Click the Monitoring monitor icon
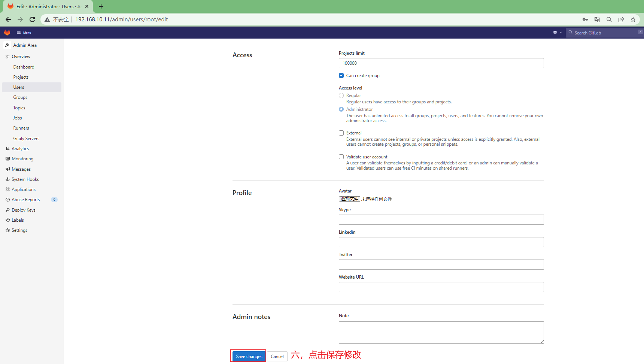The width and height of the screenshot is (644, 364). coord(7,159)
